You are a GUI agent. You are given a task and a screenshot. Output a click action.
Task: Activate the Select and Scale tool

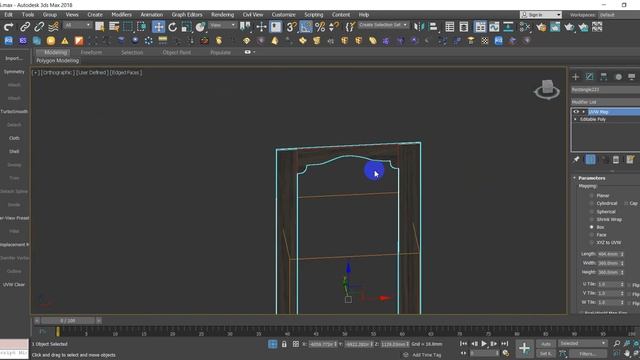(187, 27)
